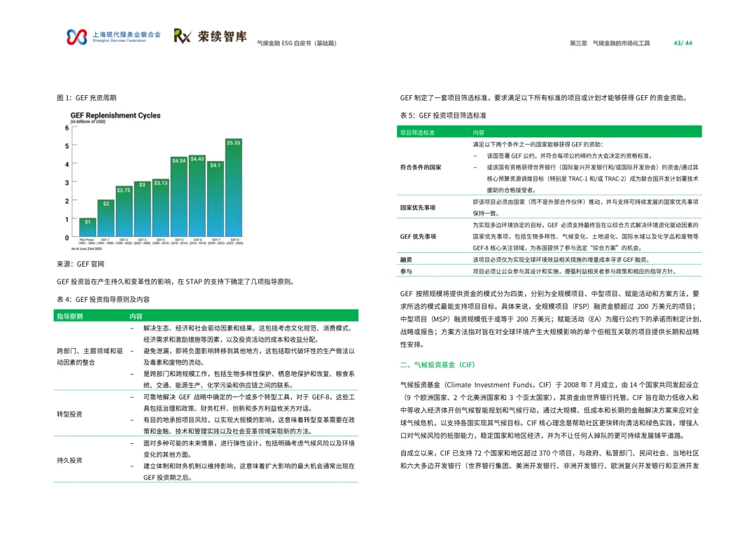Click the $4.34 bar in chart
This screenshot has height=535, width=756.
(179, 196)
